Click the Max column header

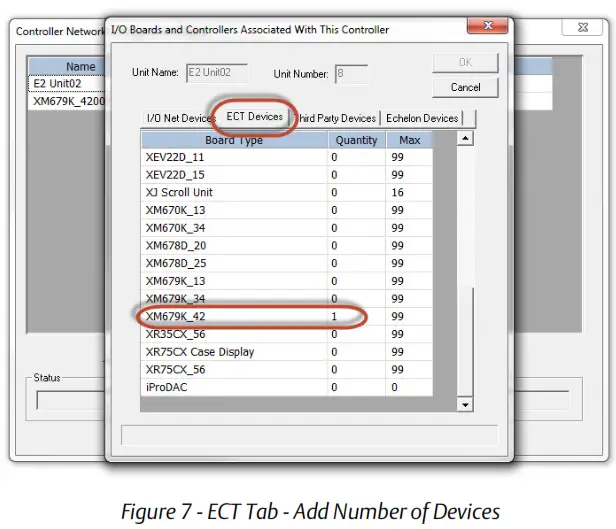click(409, 140)
